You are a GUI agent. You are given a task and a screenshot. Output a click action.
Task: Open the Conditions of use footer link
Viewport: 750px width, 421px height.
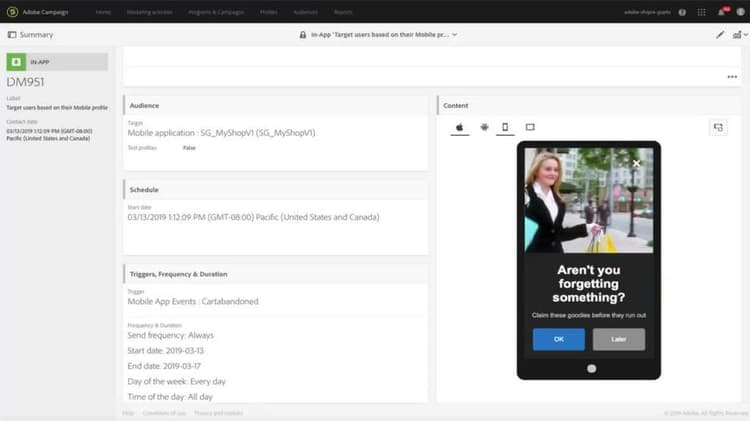[x=164, y=413]
